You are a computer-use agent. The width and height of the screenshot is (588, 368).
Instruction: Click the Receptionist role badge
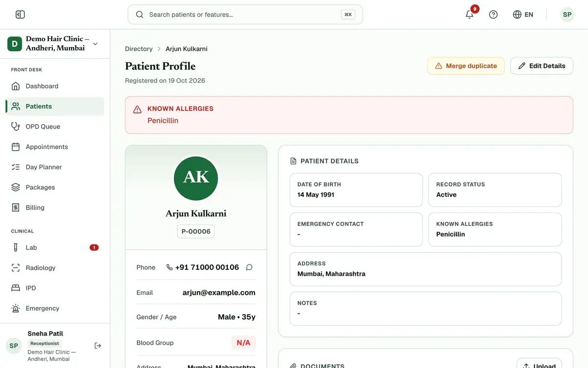(45, 343)
